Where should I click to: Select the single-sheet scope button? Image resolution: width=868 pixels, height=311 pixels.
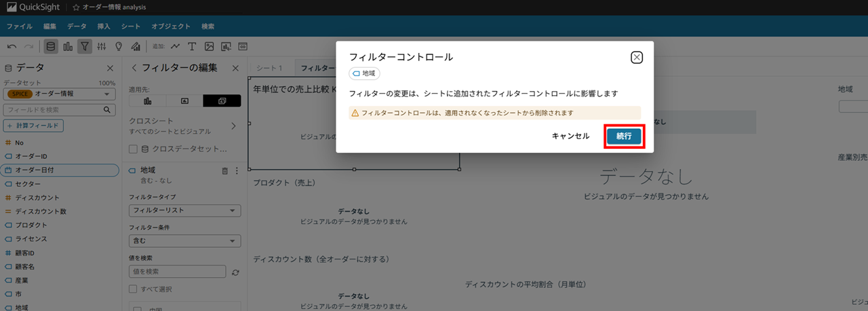184,100
